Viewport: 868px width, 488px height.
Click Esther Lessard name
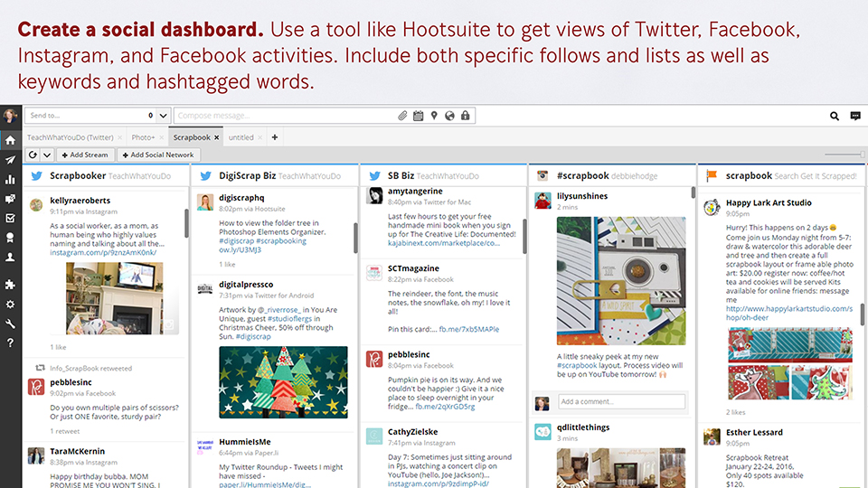pos(754,432)
